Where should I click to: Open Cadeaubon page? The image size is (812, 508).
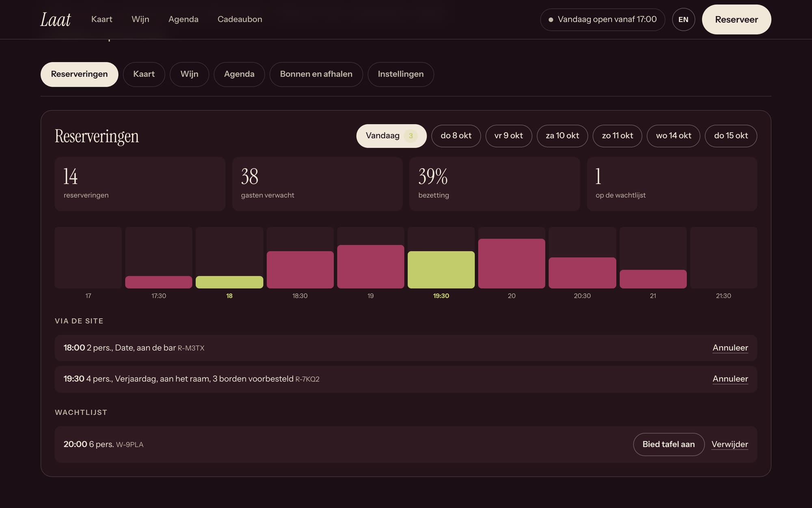(240, 19)
